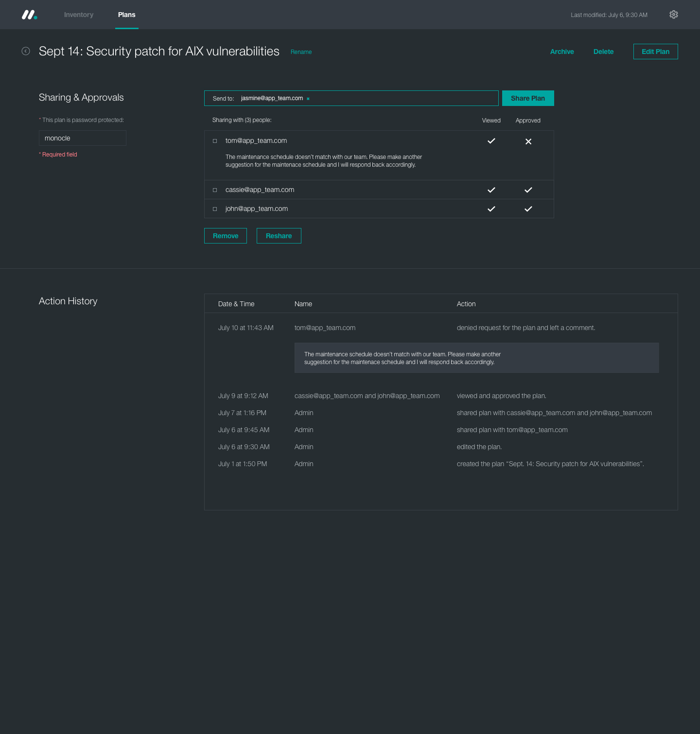This screenshot has width=700, height=734.
Task: Click the Delete link
Action: coord(603,52)
